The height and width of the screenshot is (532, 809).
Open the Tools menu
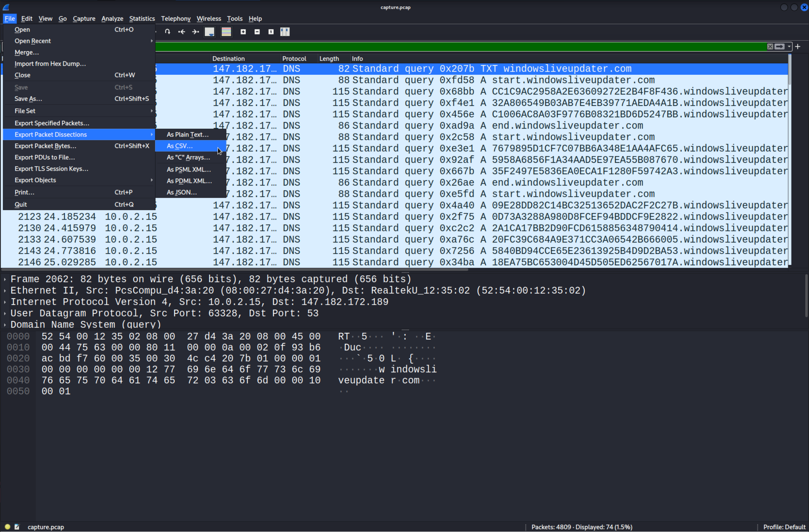(235, 18)
